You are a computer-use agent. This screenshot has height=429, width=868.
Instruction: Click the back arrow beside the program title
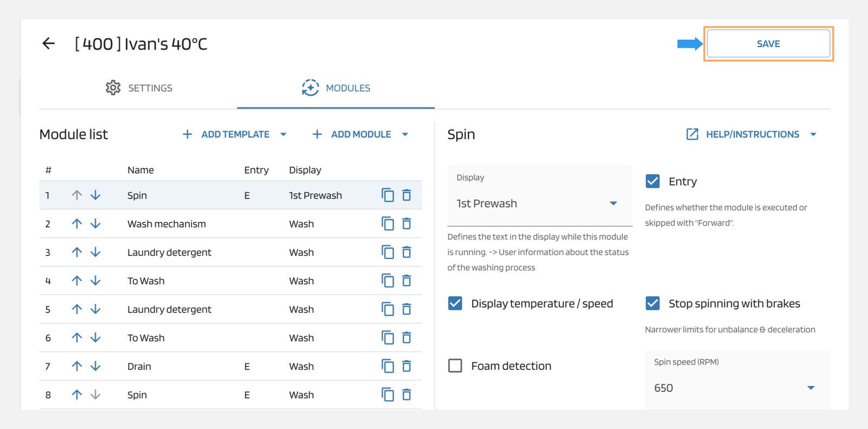[x=49, y=43]
